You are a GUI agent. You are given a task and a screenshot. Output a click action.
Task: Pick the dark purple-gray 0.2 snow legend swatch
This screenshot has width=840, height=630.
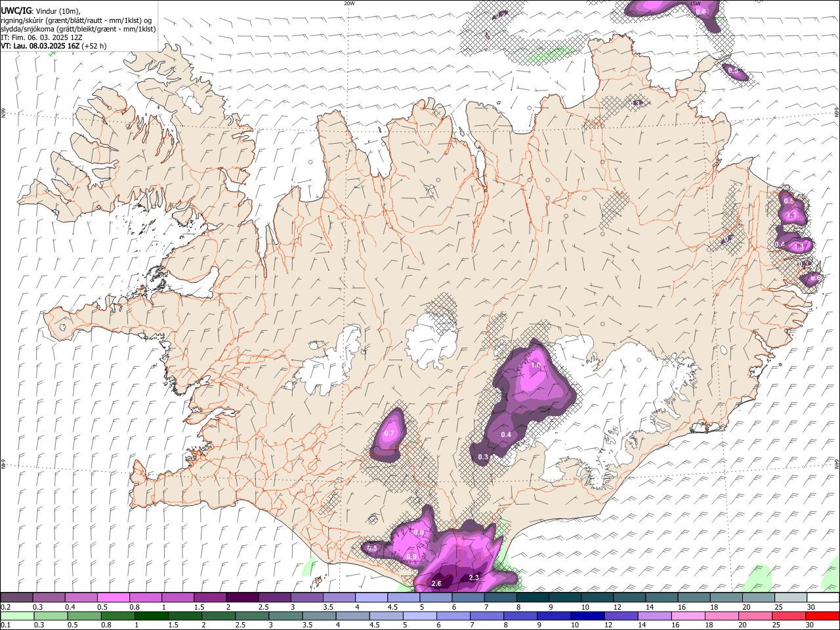(x=17, y=598)
